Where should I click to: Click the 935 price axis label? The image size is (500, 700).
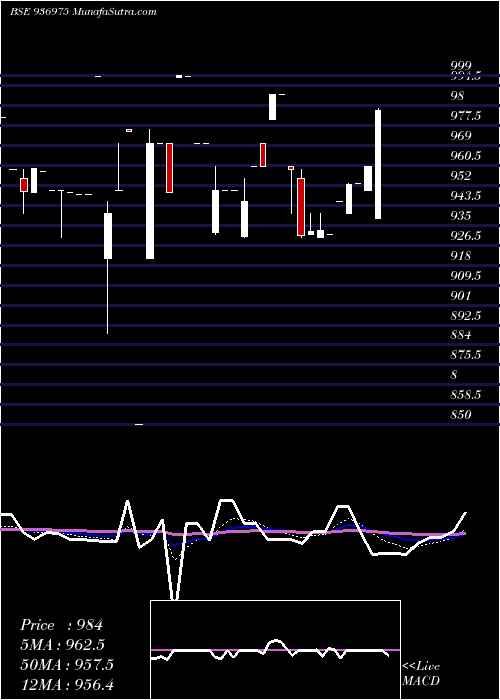coord(462,216)
